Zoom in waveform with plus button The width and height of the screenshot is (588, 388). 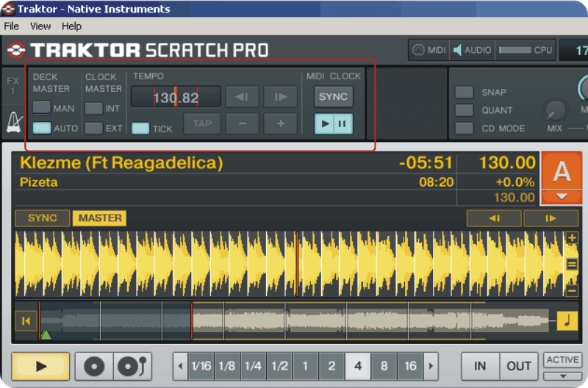tap(572, 238)
